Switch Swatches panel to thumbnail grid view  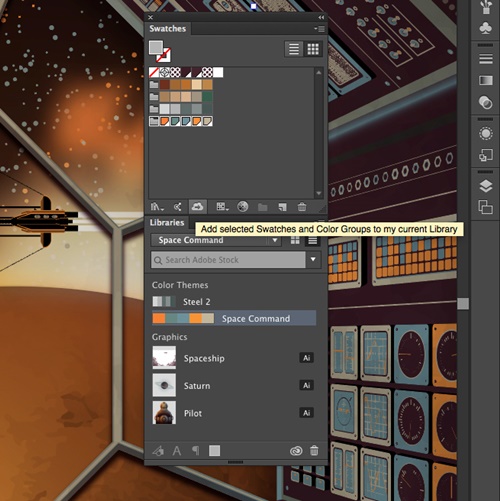[x=313, y=49]
